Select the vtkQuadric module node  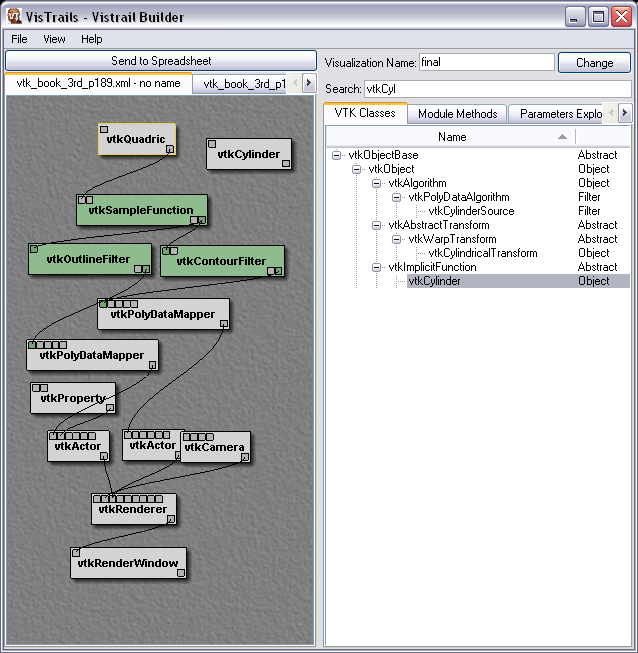pyautogui.click(x=137, y=139)
